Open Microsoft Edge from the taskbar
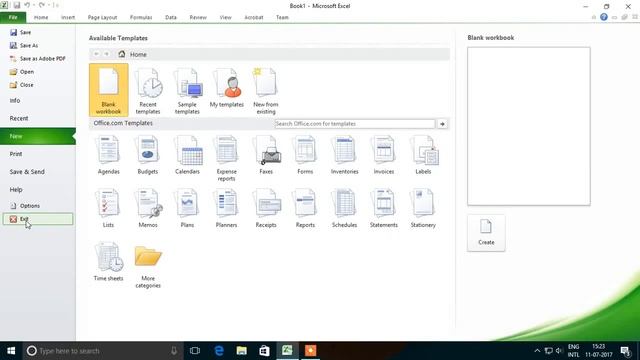 [x=219, y=351]
